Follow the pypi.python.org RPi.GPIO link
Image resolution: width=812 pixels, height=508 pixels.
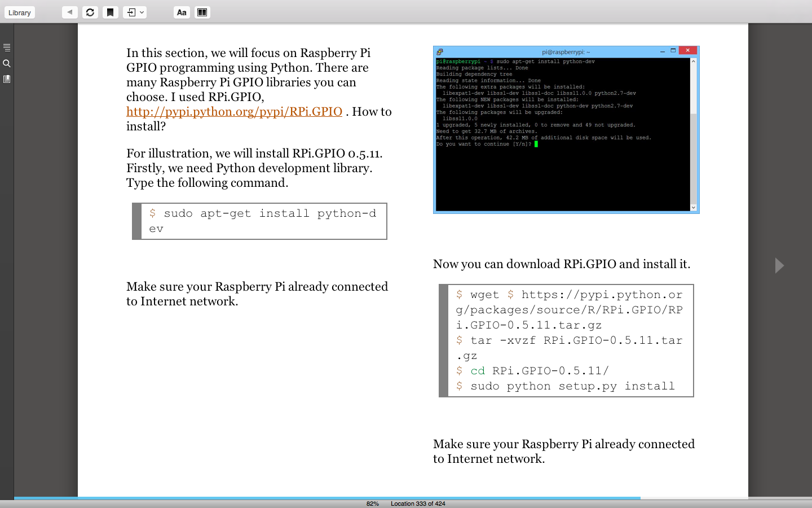coord(234,111)
